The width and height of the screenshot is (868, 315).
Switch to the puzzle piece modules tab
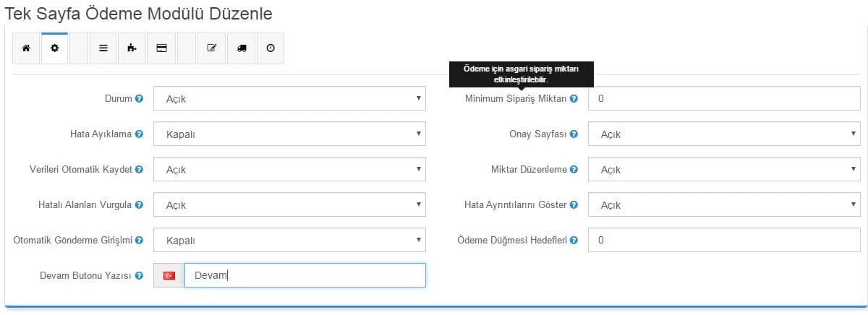click(132, 48)
